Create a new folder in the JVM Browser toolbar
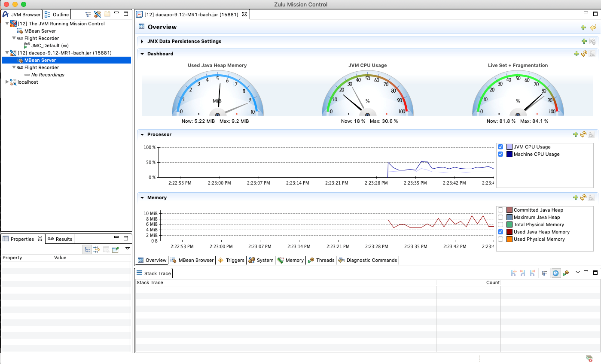This screenshot has height=364, width=601. pyautogui.click(x=107, y=14)
